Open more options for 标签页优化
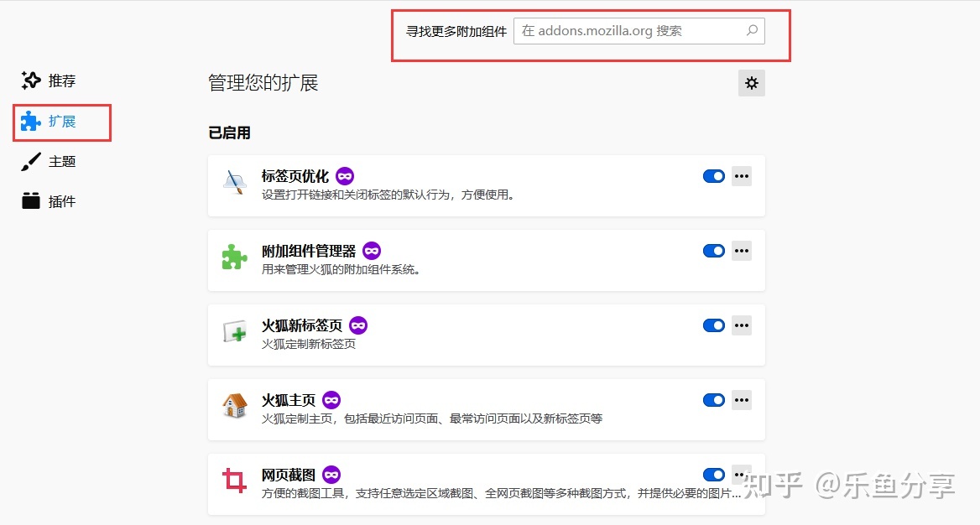 [741, 176]
